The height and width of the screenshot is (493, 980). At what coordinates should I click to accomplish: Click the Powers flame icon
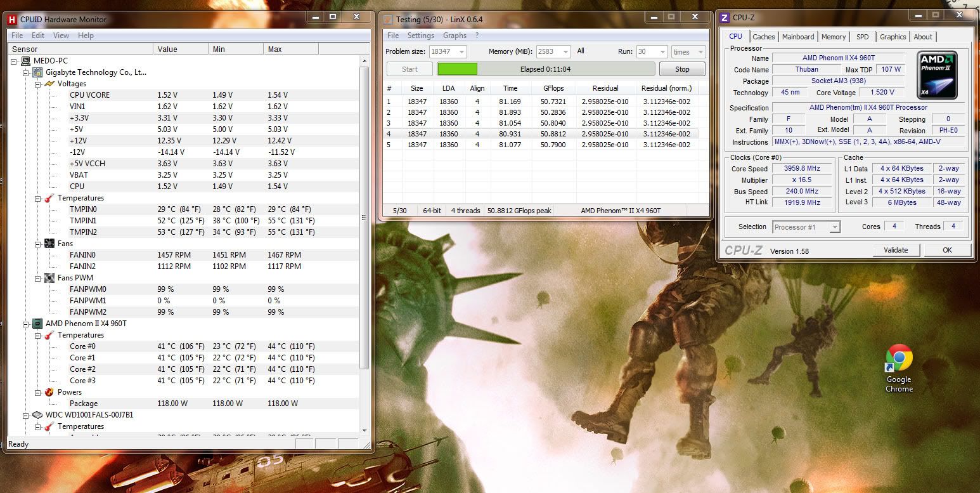[49, 392]
